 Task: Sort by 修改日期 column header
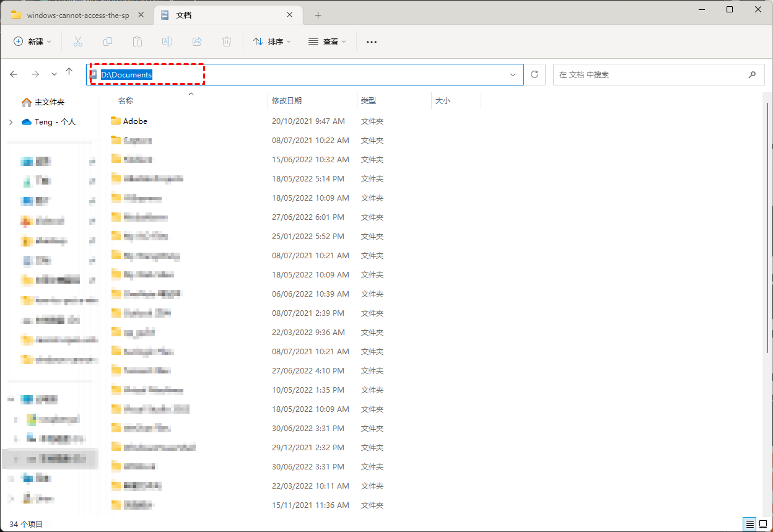tap(286, 100)
